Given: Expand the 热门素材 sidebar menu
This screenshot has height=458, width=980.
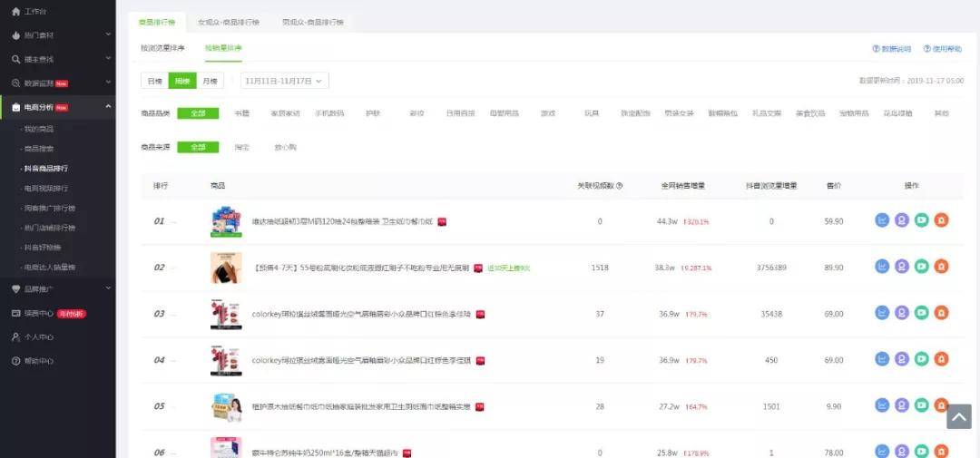Looking at the screenshot, I should [108, 35].
